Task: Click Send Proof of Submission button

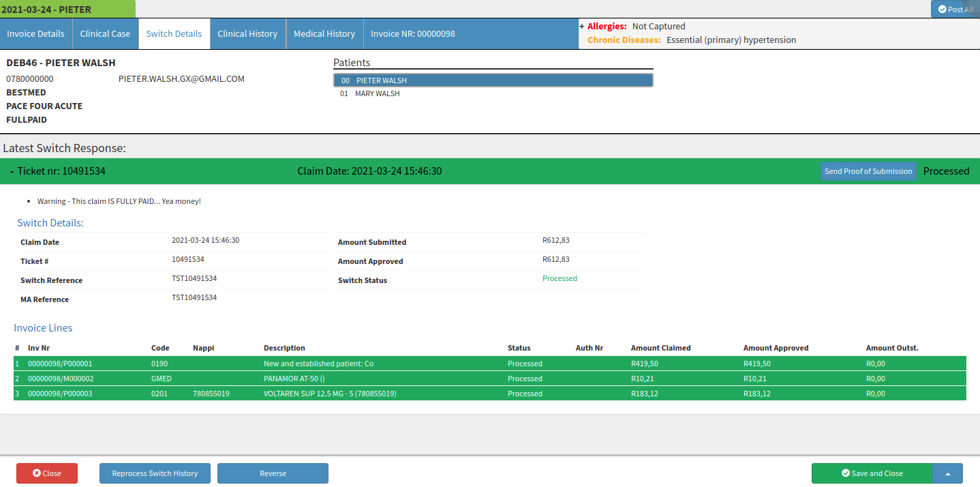Action: point(868,171)
